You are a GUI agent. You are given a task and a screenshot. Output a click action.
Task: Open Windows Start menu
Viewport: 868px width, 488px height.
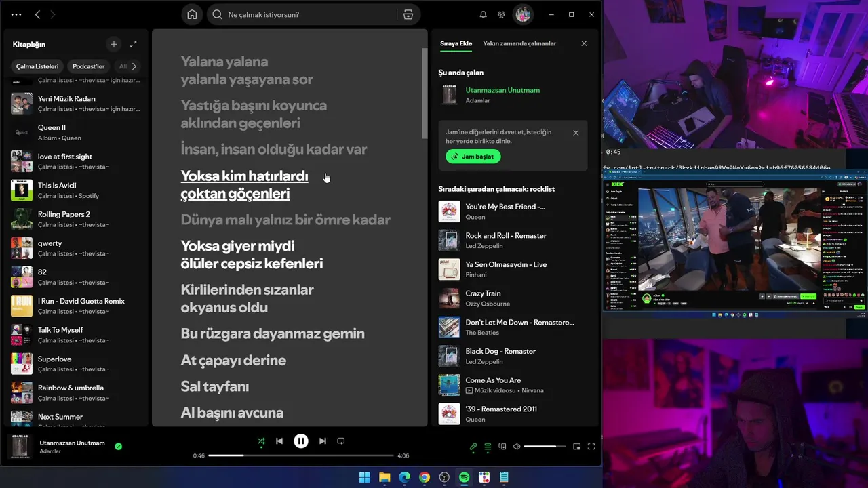[364, 477]
